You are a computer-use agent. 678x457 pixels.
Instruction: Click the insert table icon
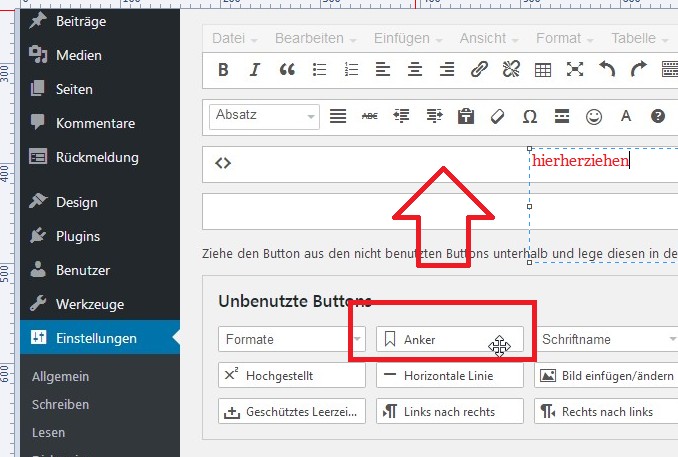pos(542,70)
